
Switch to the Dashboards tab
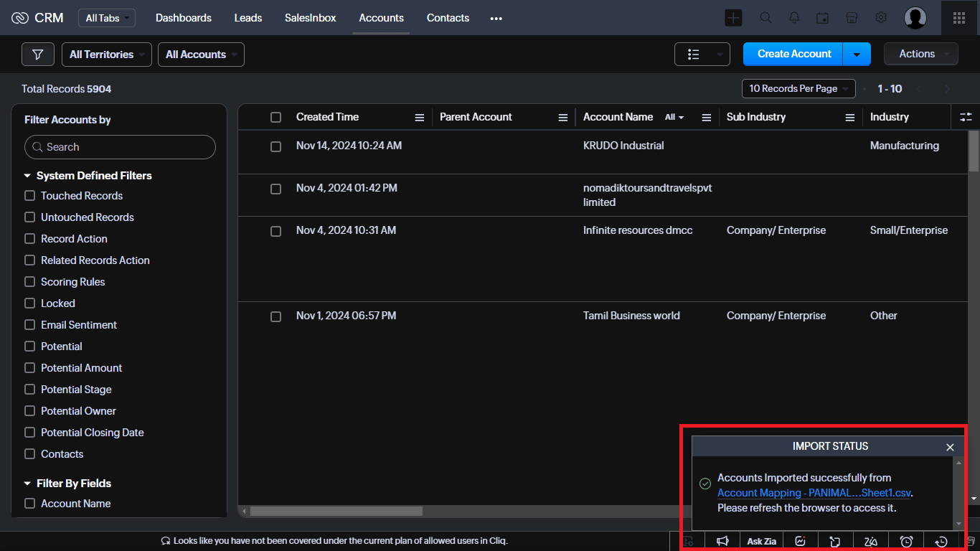pyautogui.click(x=184, y=18)
